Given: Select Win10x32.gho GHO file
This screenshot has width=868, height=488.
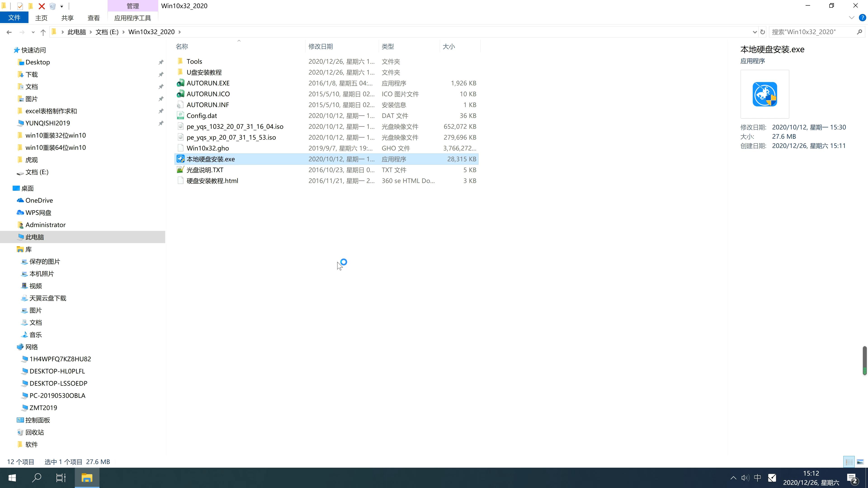Looking at the screenshot, I should (x=208, y=148).
